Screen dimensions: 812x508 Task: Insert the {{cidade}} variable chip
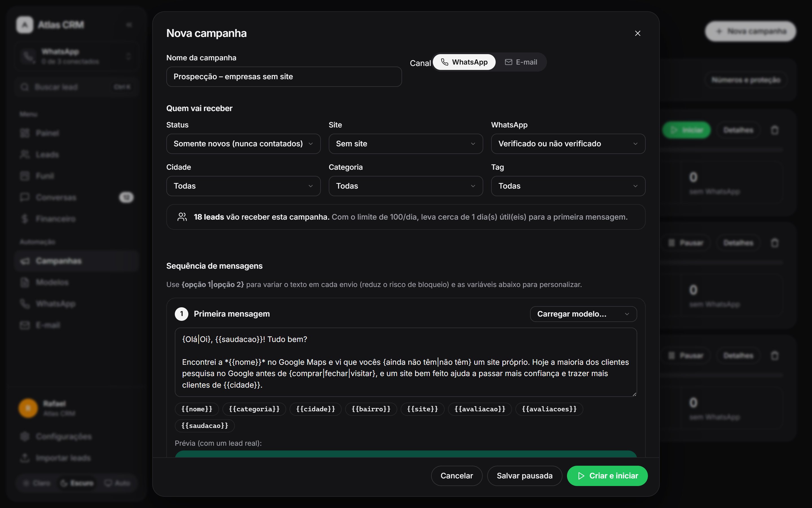(315, 409)
